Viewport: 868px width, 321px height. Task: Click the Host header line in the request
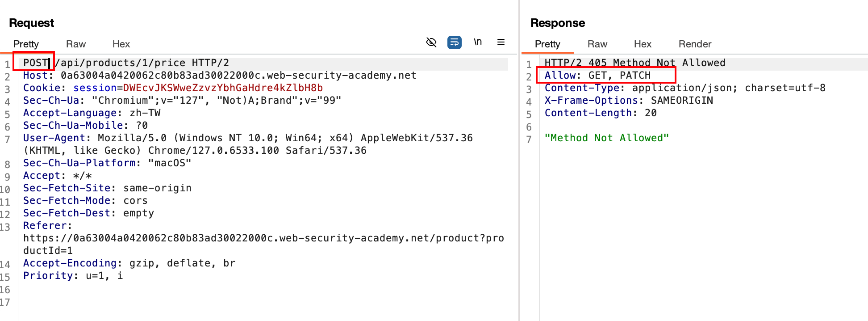[219, 76]
